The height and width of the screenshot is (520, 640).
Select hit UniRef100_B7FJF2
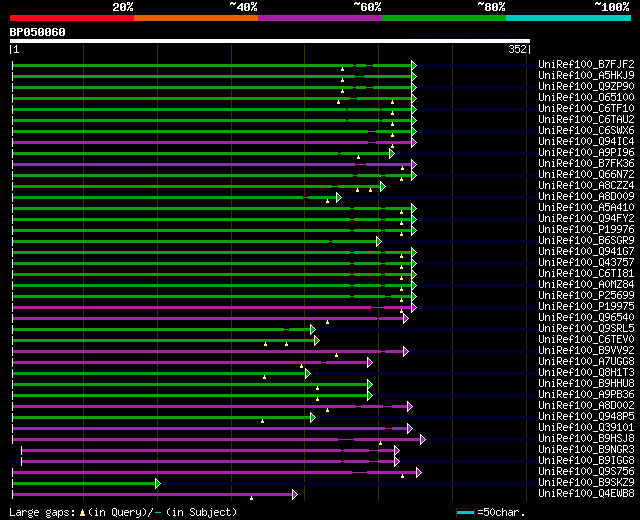(586, 64)
